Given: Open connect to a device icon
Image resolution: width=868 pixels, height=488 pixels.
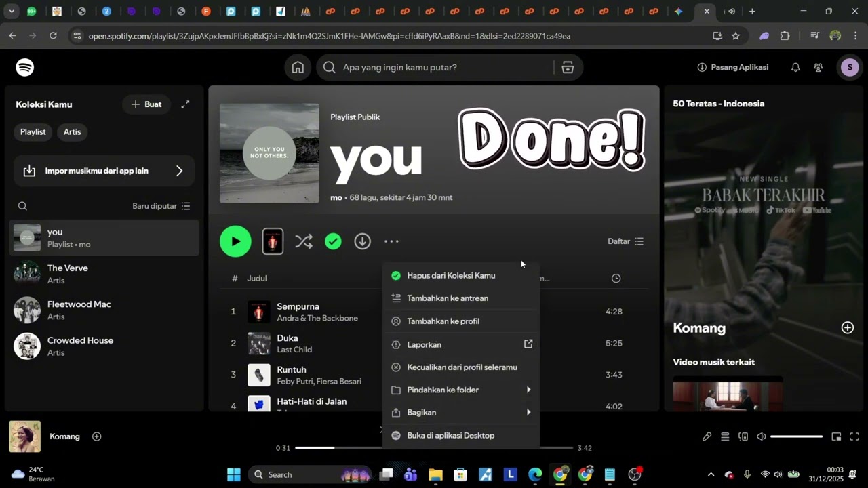Looking at the screenshot, I should pos(743,437).
